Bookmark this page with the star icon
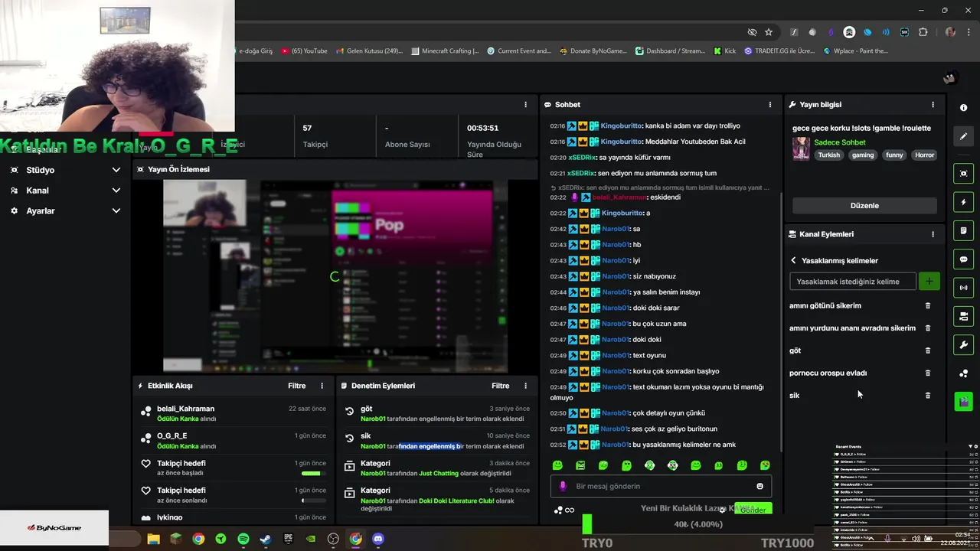 769,32
